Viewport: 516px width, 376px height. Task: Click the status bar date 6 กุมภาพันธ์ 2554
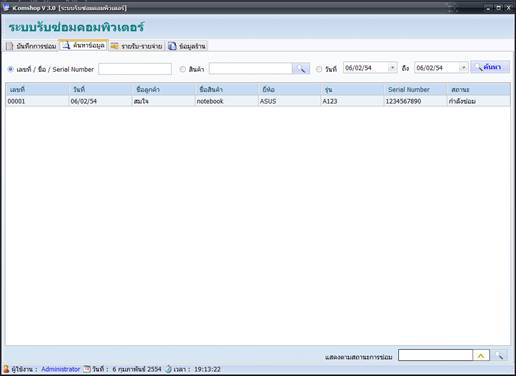pyautogui.click(x=137, y=369)
